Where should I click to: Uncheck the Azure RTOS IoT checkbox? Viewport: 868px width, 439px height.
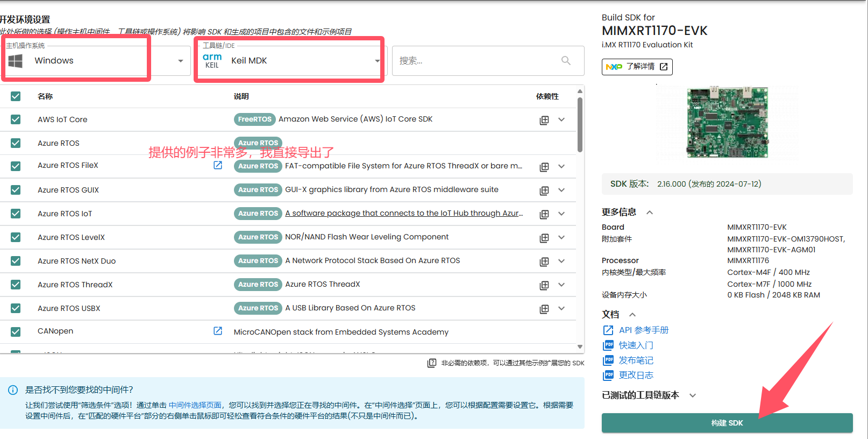16,214
